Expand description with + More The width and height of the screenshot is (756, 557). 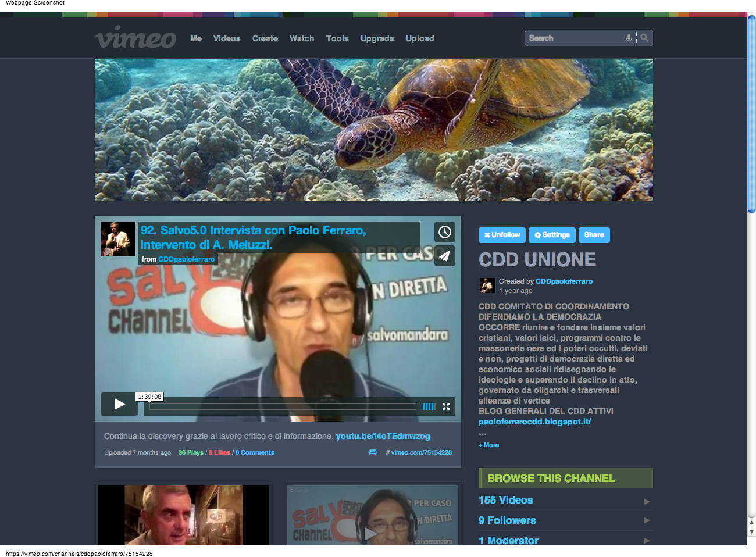point(488,445)
